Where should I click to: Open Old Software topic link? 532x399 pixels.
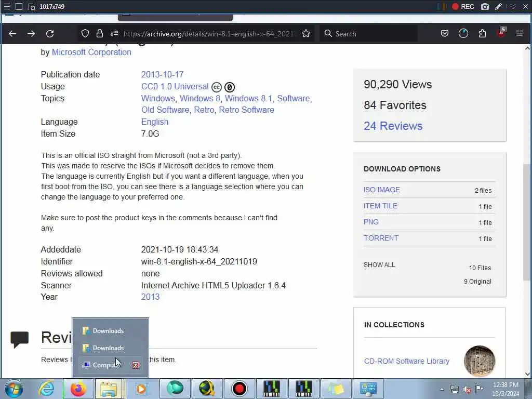[x=165, y=110]
